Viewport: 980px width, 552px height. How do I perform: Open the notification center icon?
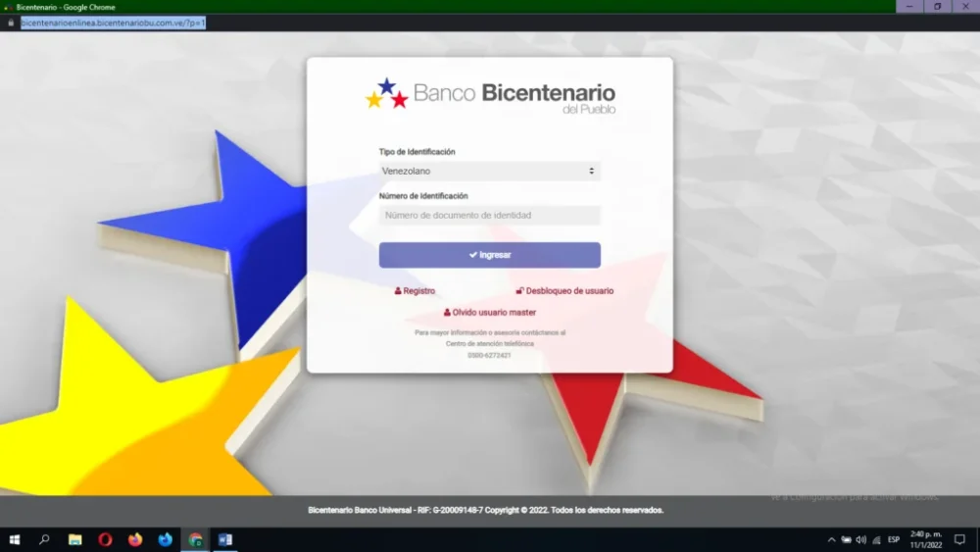[959, 539]
